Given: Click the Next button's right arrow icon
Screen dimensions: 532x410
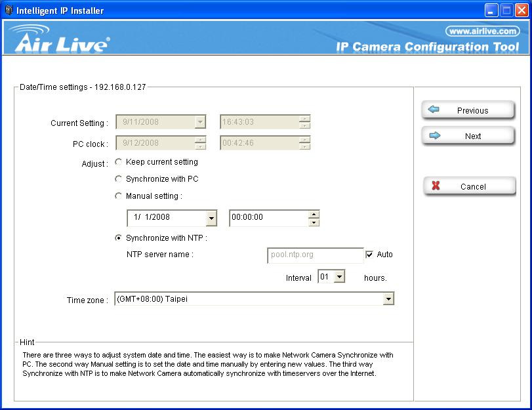Looking at the screenshot, I should point(434,136).
